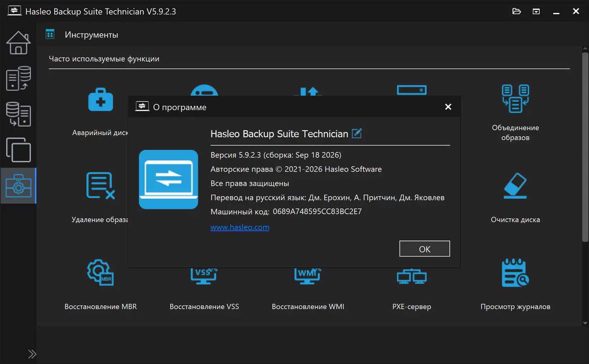Open the www.hasleo.com link
The image size is (589, 364).
[240, 227]
